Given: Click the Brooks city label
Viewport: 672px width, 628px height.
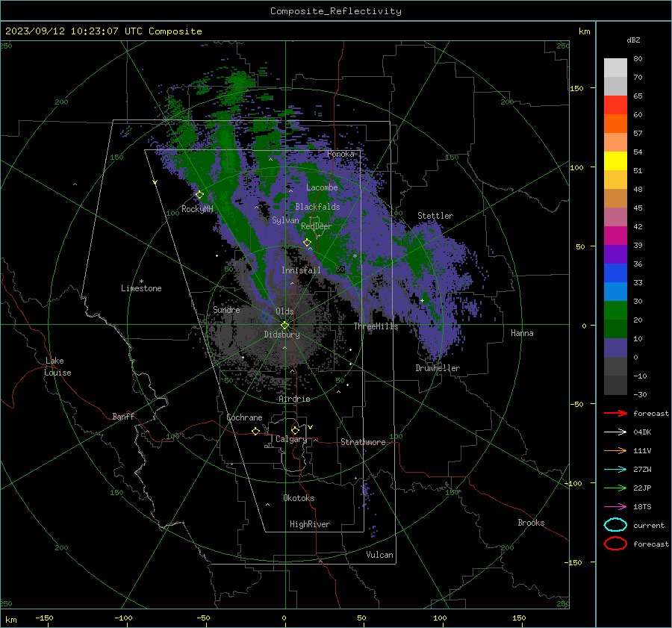Looking at the screenshot, I should 531,523.
